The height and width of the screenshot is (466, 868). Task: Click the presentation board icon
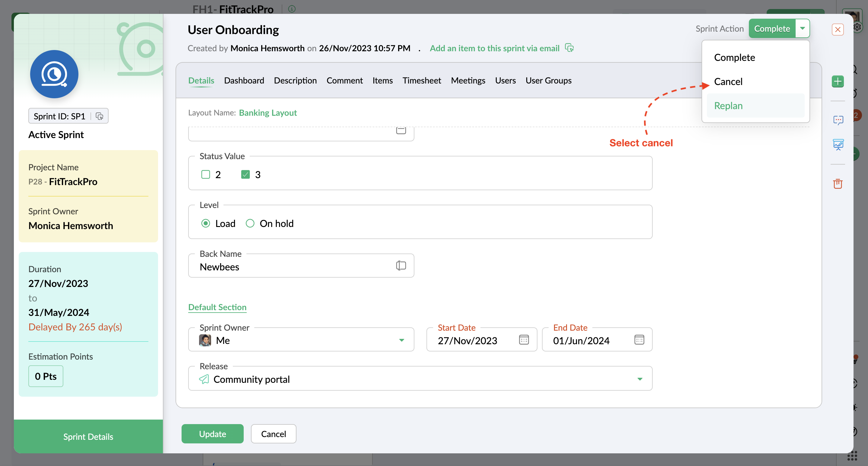click(838, 144)
